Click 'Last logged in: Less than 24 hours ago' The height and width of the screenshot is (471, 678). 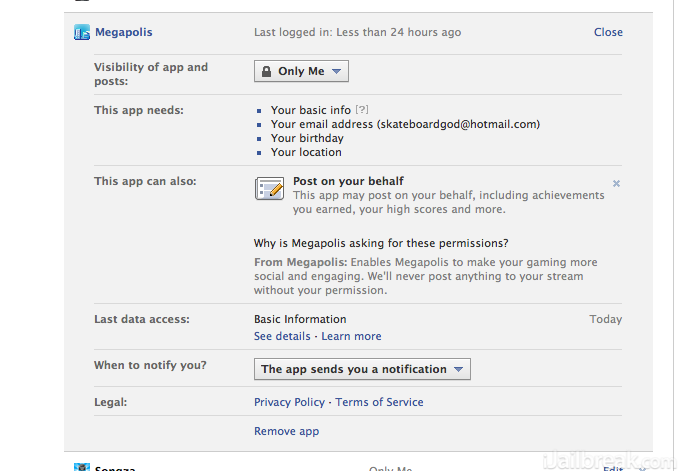358,32
